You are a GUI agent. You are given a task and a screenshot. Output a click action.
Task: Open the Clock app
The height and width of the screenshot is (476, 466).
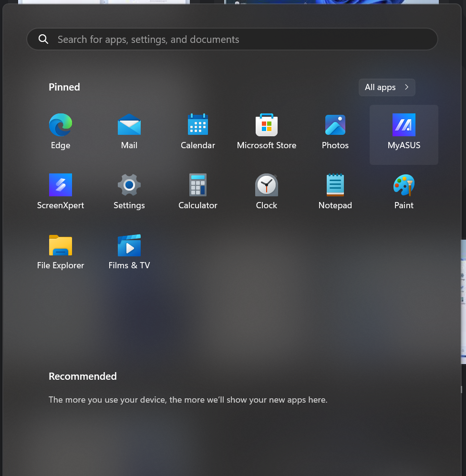(x=267, y=192)
